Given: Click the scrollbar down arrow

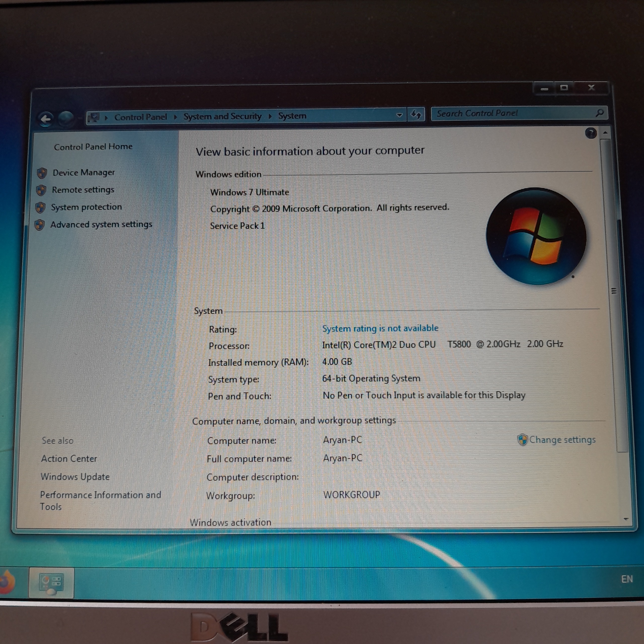Looking at the screenshot, I should click(x=626, y=519).
